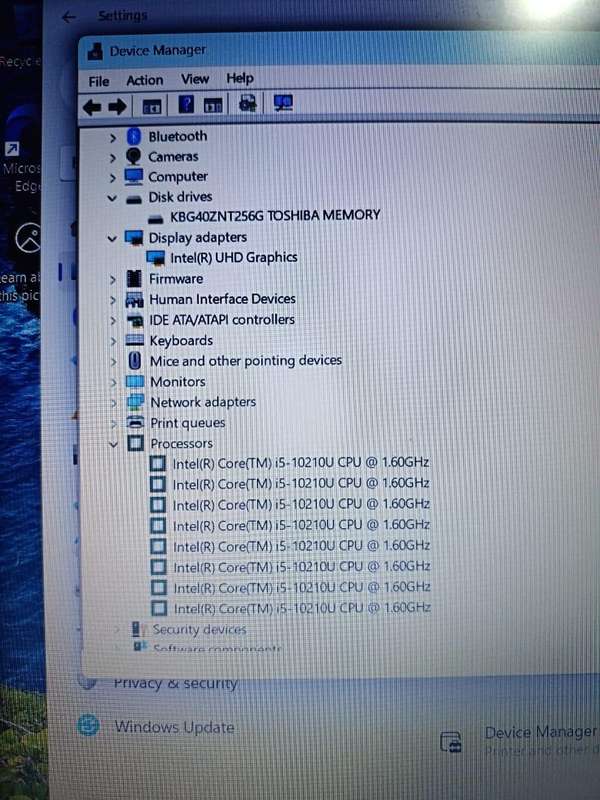Click the Processors chip icon
Image resolution: width=600 pixels, height=800 pixels.
pyautogui.click(x=136, y=443)
